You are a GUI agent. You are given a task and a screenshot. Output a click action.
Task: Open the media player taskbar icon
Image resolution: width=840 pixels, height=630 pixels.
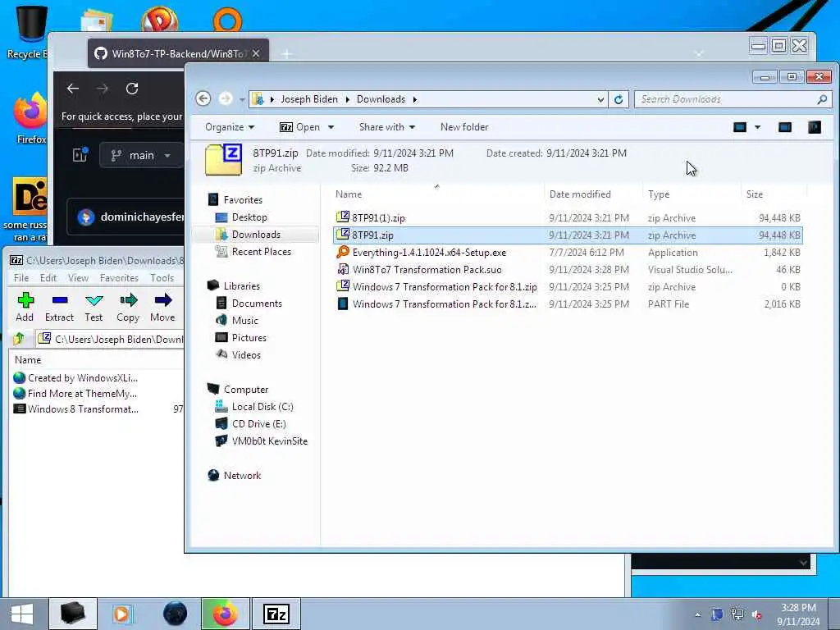click(x=122, y=614)
